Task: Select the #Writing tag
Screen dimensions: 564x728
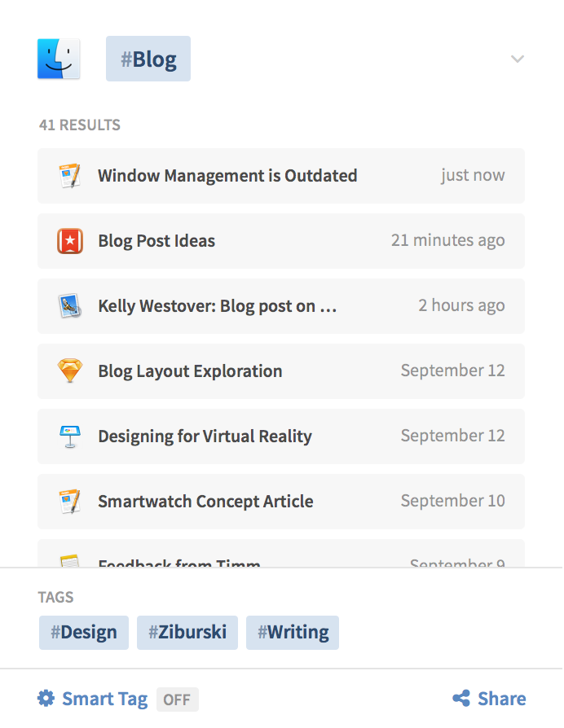Action: [x=292, y=632]
